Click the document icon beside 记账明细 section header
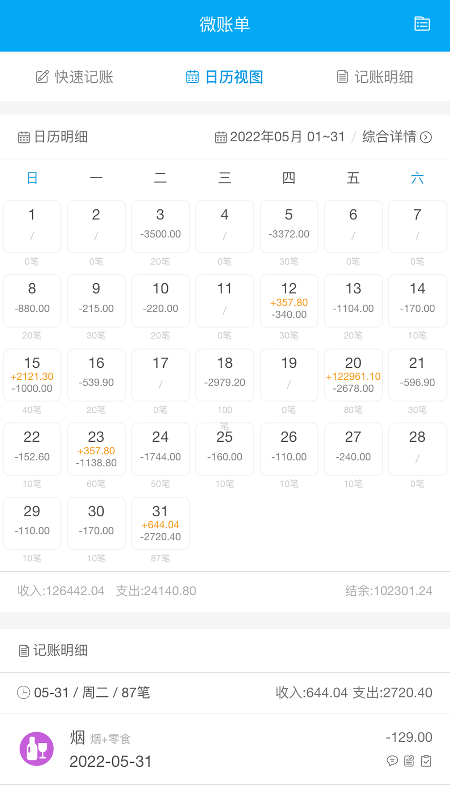Viewport: 450px width, 800px height. tap(23, 651)
